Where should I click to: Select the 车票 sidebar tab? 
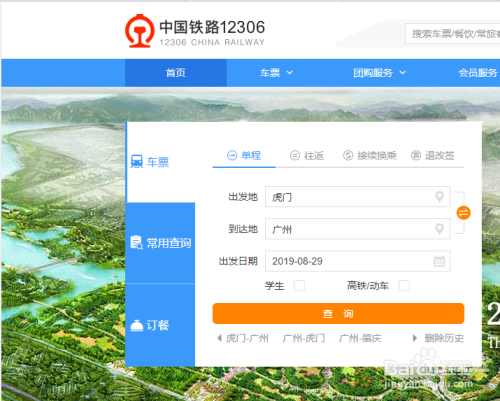tap(161, 162)
